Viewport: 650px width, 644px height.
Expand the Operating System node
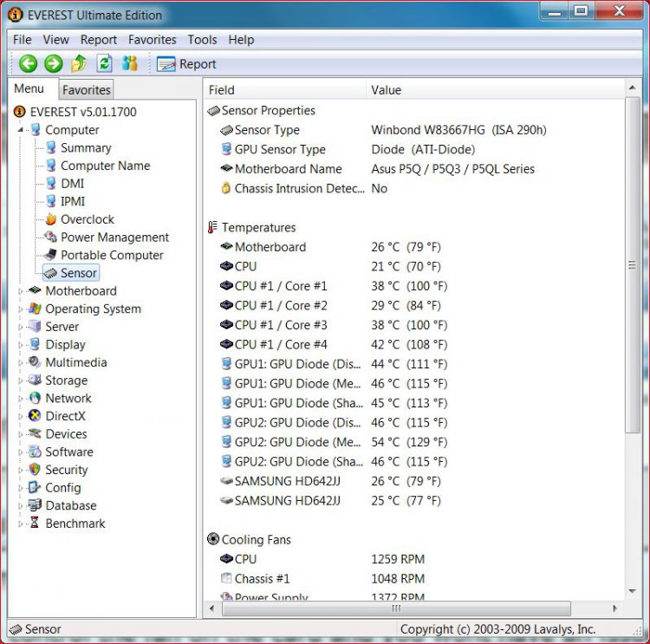[20, 309]
